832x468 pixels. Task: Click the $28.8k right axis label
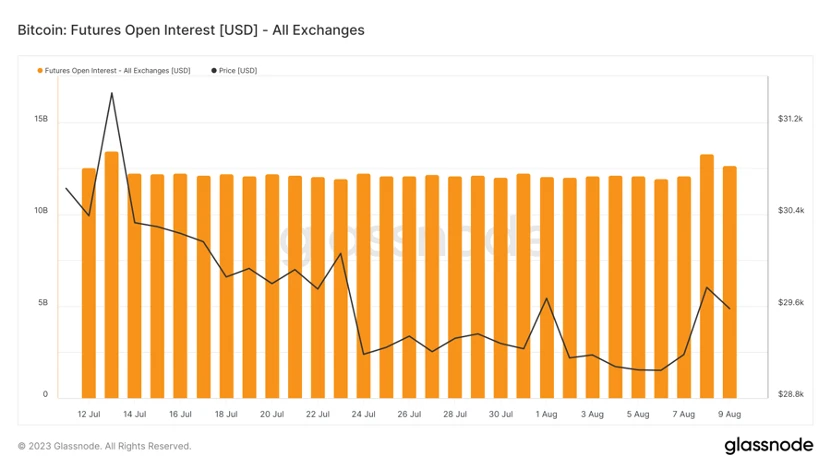[790, 395]
